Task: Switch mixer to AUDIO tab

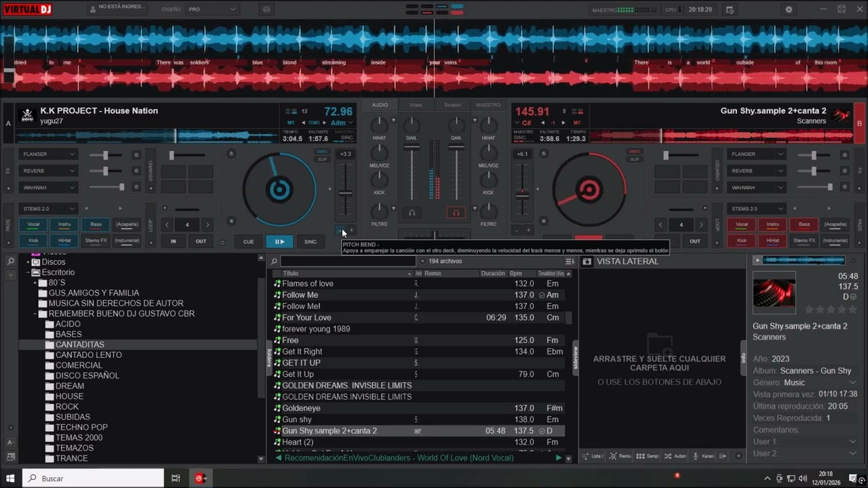Action: click(380, 105)
